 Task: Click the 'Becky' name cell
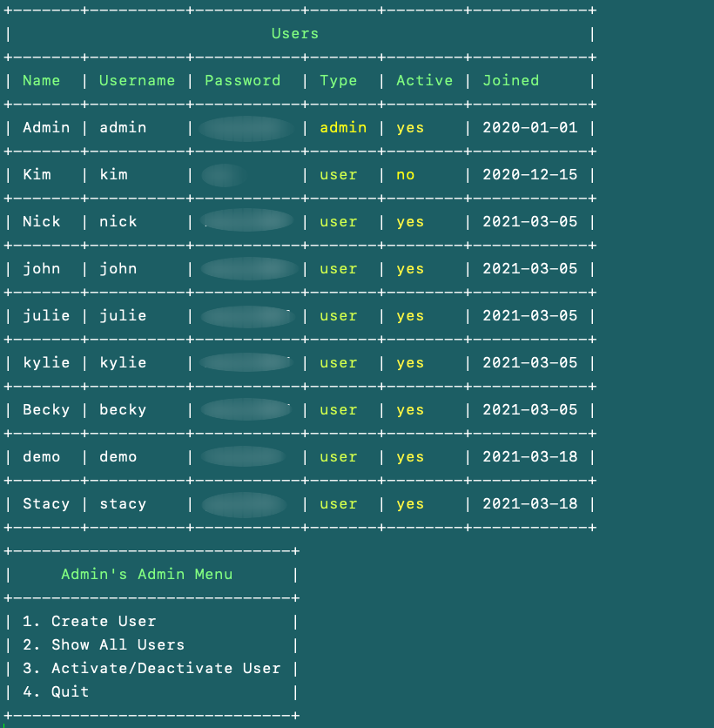(x=46, y=410)
